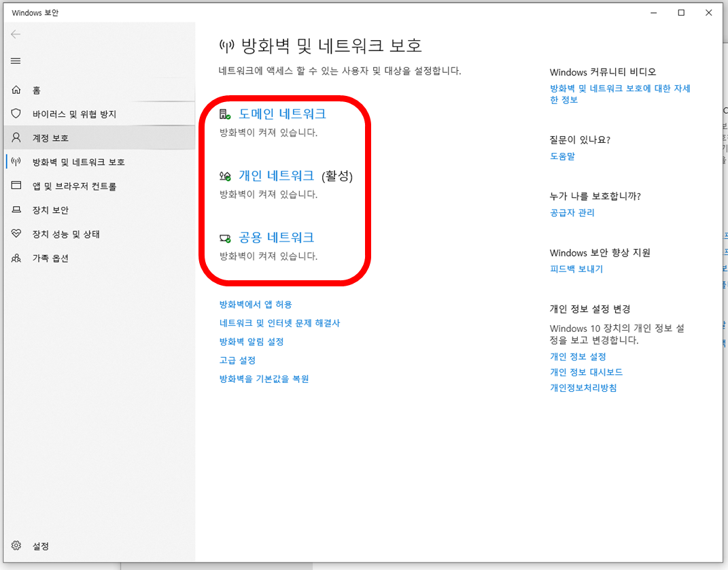Click the domain network building icon
Screen dimensions: 728x570
[225, 114]
